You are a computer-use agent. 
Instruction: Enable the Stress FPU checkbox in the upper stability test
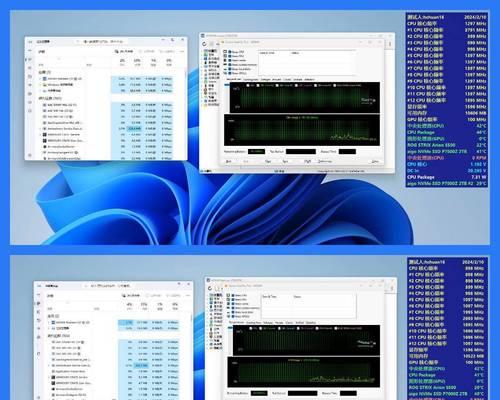click(x=225, y=56)
